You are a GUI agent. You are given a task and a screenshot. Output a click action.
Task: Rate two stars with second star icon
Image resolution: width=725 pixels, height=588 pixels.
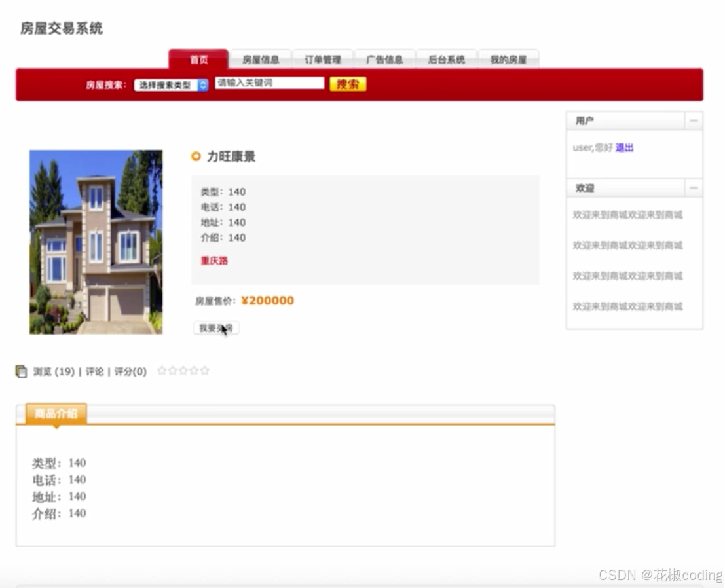point(172,370)
